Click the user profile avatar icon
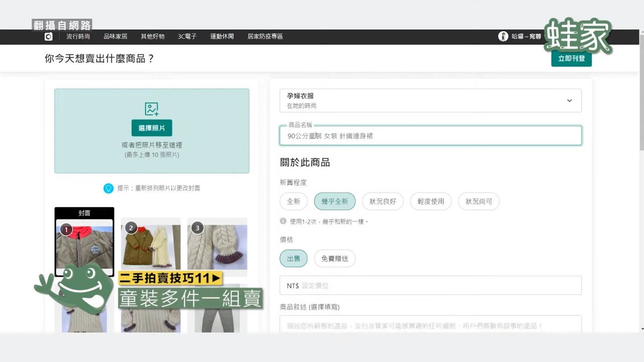Image resolution: width=644 pixels, height=362 pixels. 503,36
